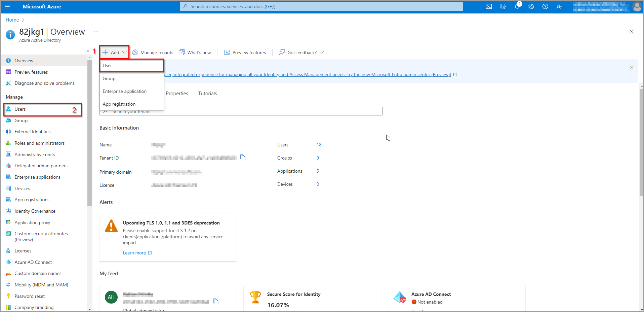The image size is (644, 312).
Task: Open the blade's ellipsis more options
Action: pyautogui.click(x=96, y=32)
